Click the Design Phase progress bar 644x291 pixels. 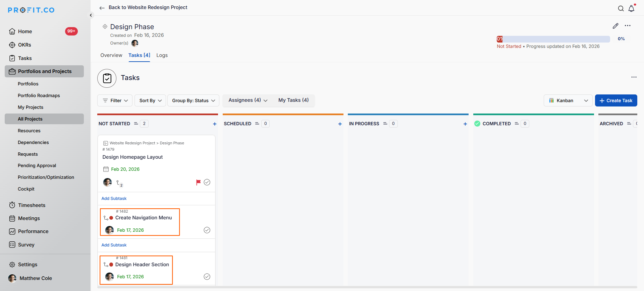(x=553, y=39)
